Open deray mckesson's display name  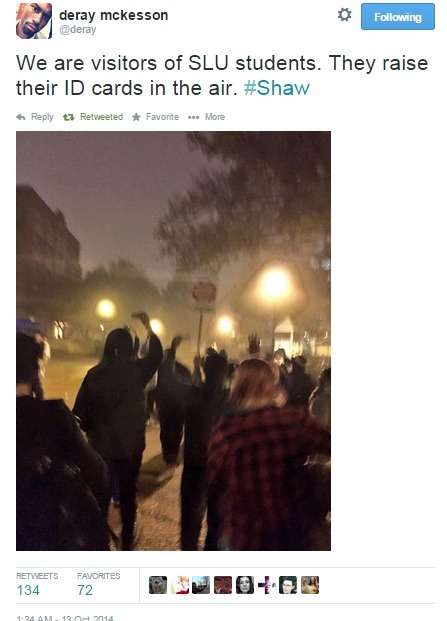(114, 15)
